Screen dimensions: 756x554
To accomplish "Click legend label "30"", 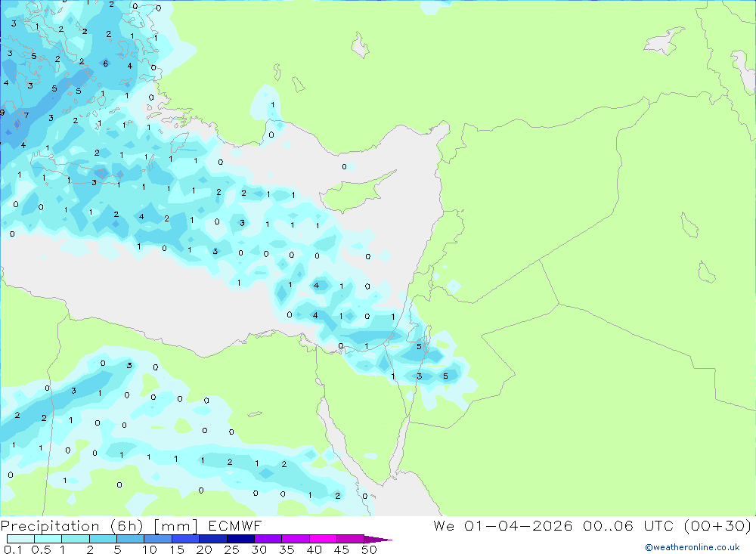I will (259, 549).
